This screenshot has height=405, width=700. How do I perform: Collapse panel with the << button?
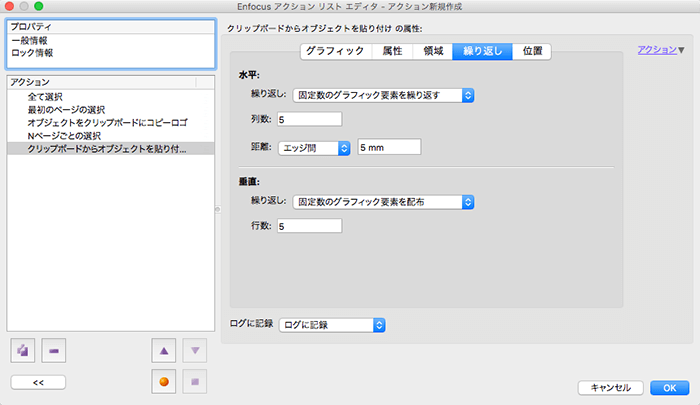point(38,383)
